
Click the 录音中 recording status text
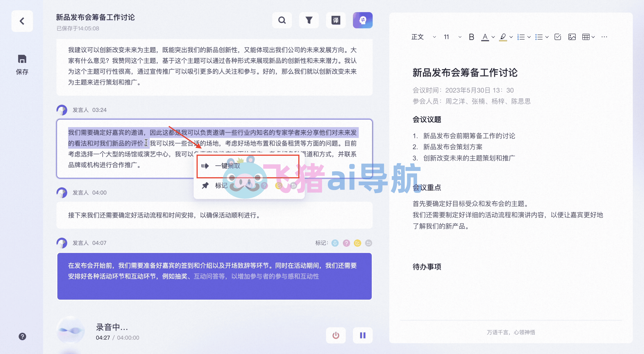(112, 327)
